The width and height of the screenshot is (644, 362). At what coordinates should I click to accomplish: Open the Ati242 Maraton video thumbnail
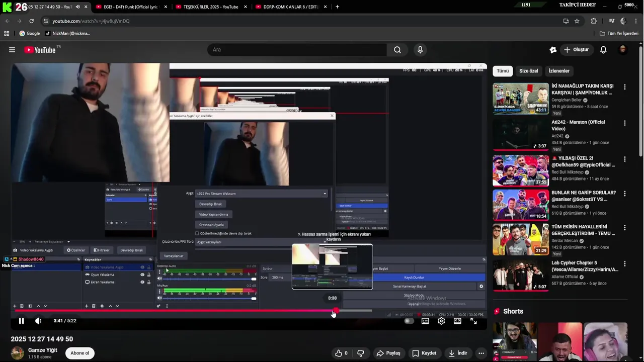521,135
